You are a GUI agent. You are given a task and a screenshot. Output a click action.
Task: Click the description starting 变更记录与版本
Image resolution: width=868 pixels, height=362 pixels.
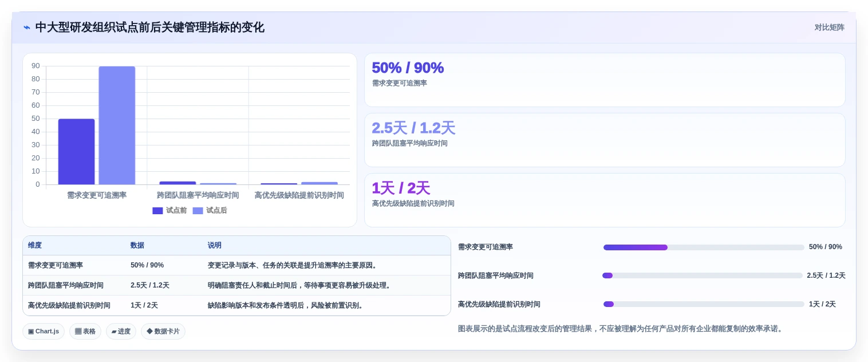click(x=293, y=265)
